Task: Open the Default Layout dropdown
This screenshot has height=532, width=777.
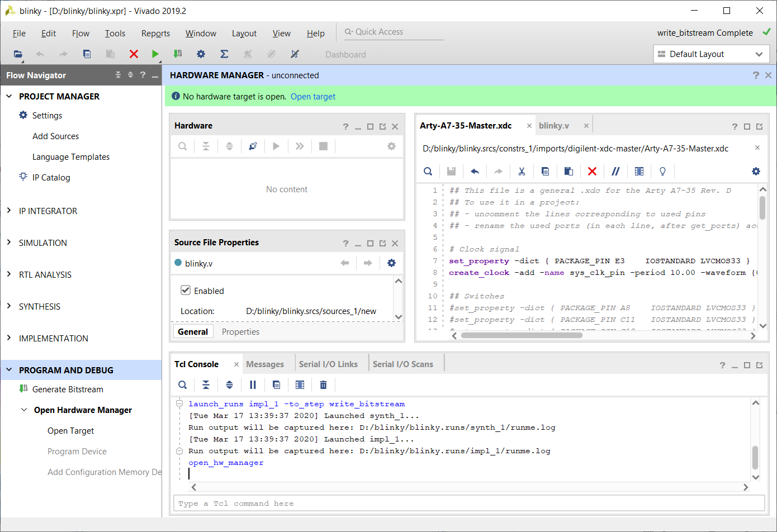Action: 711,54
